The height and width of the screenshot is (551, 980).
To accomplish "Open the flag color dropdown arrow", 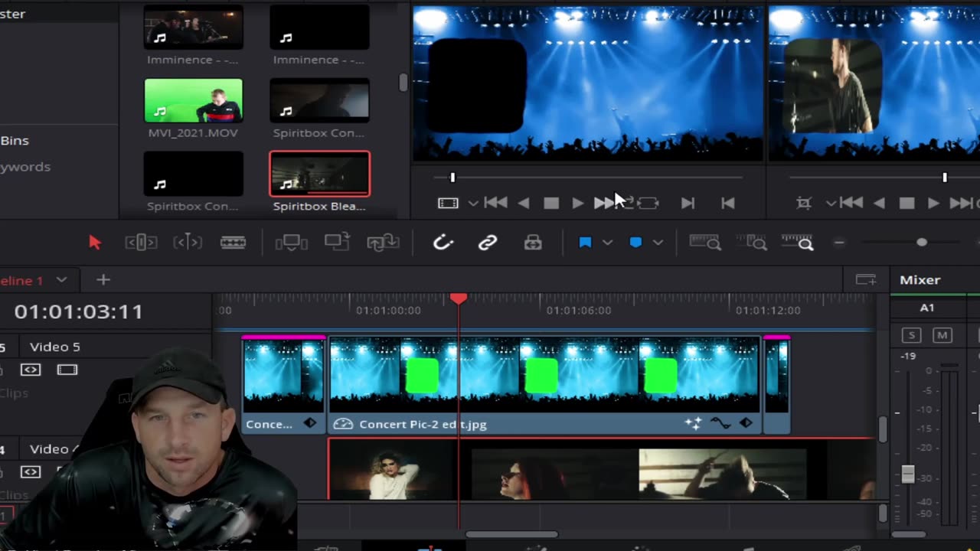I will pos(607,243).
